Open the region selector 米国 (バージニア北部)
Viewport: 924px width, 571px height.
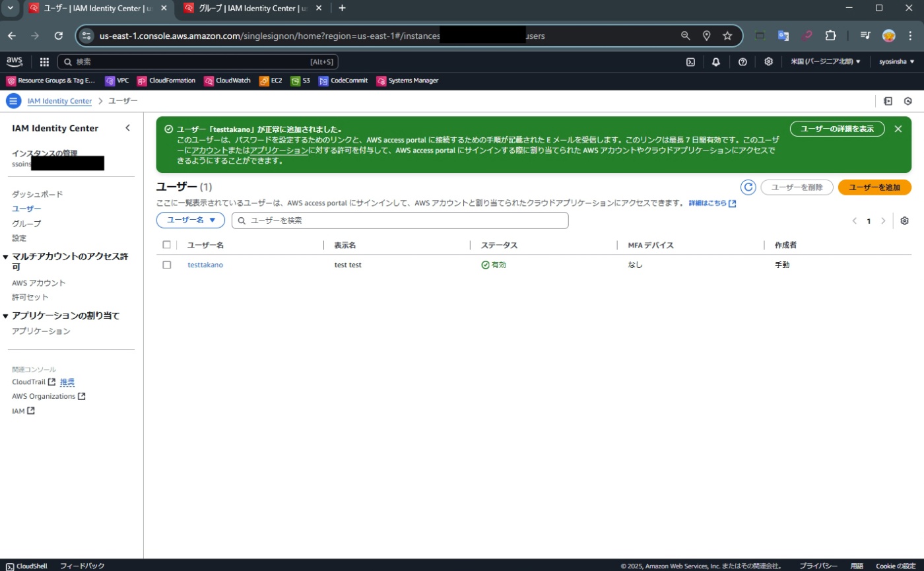coord(826,61)
